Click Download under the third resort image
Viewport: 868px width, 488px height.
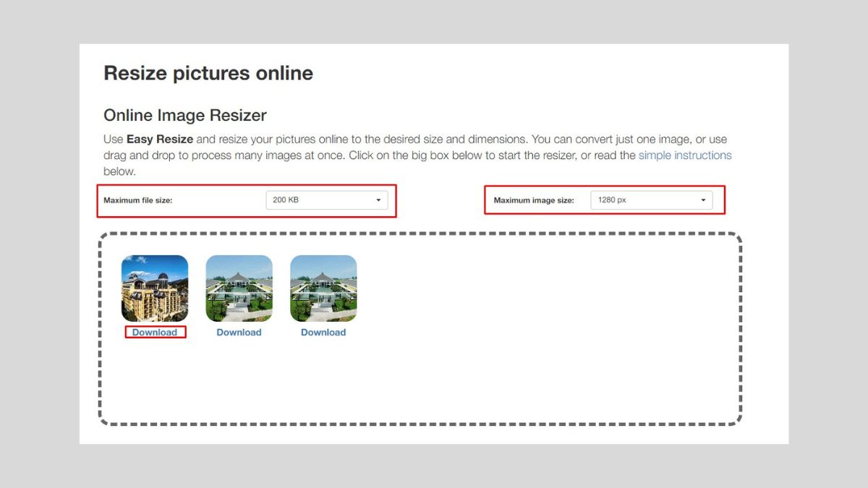click(x=323, y=333)
